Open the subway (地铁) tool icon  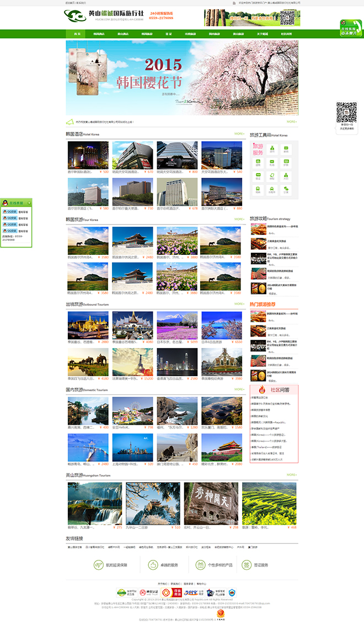(258, 189)
